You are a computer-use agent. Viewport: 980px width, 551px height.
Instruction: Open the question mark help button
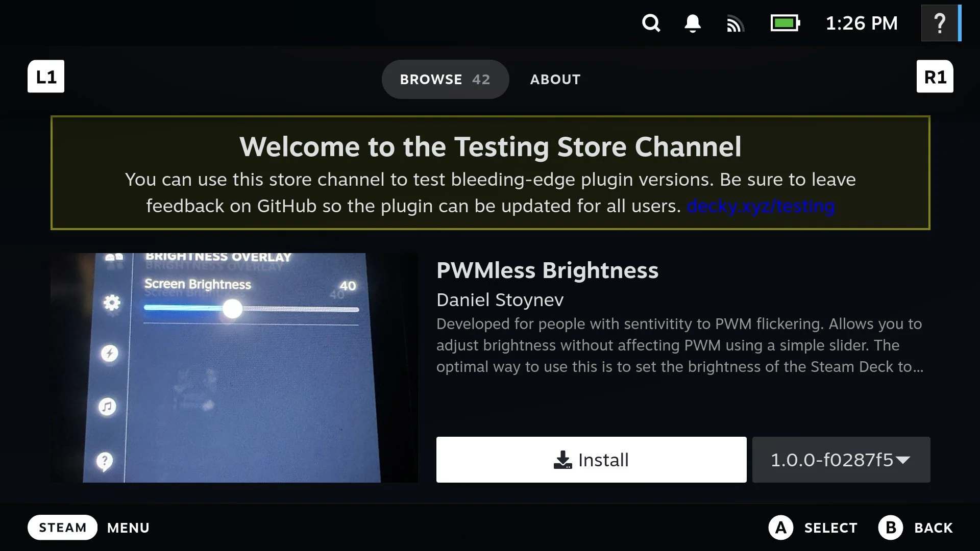(x=939, y=23)
